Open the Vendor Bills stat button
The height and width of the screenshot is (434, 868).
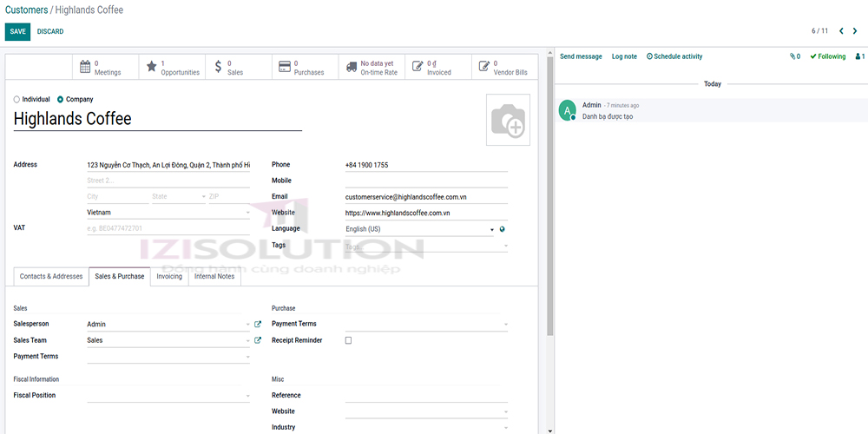pos(504,67)
